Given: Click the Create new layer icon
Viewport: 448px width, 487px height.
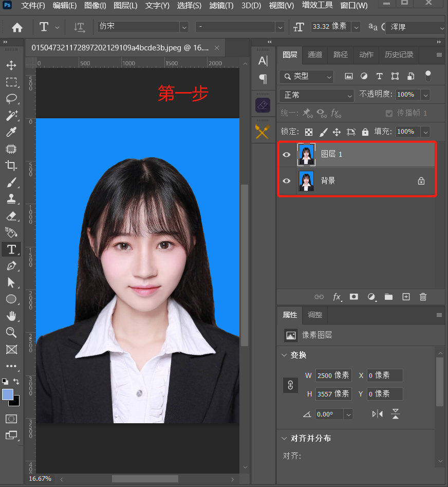Looking at the screenshot, I should [x=406, y=297].
